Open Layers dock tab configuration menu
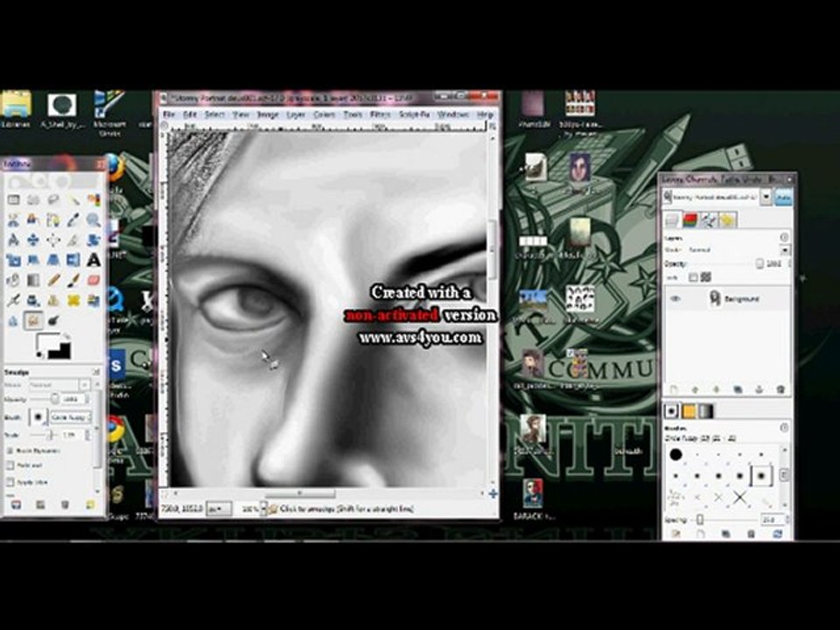The height and width of the screenshot is (630, 840). [784, 237]
